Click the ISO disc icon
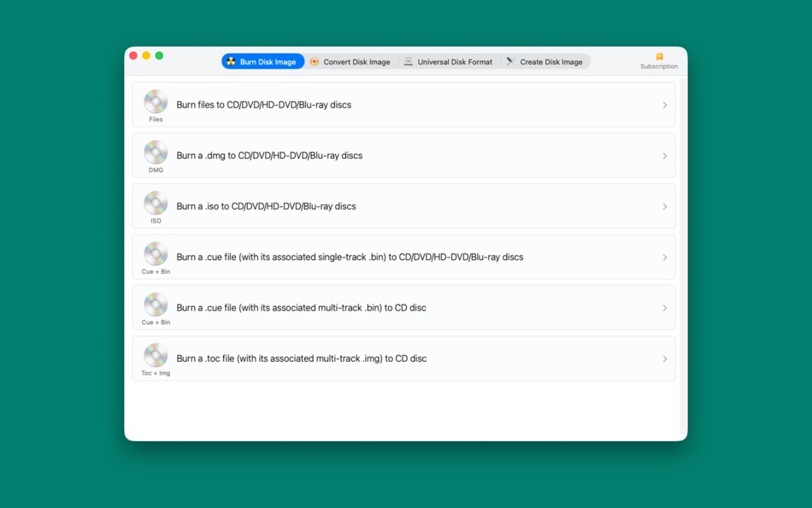This screenshot has width=812, height=508. point(155,203)
